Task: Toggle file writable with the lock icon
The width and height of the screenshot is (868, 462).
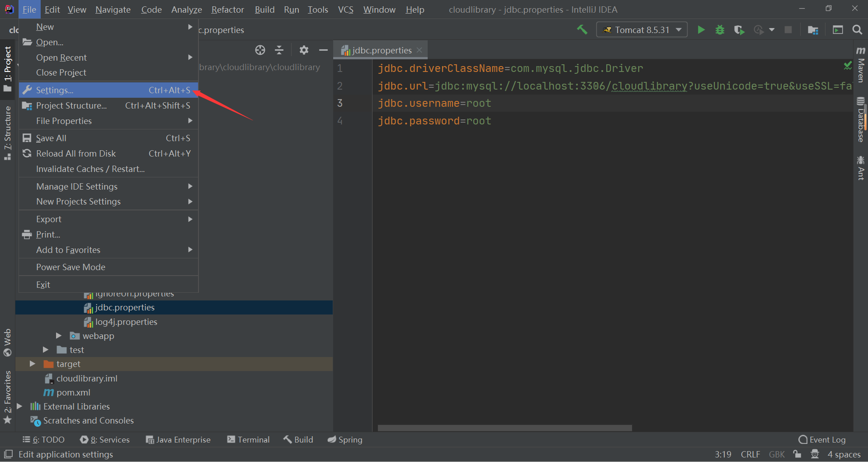Action: pos(797,454)
